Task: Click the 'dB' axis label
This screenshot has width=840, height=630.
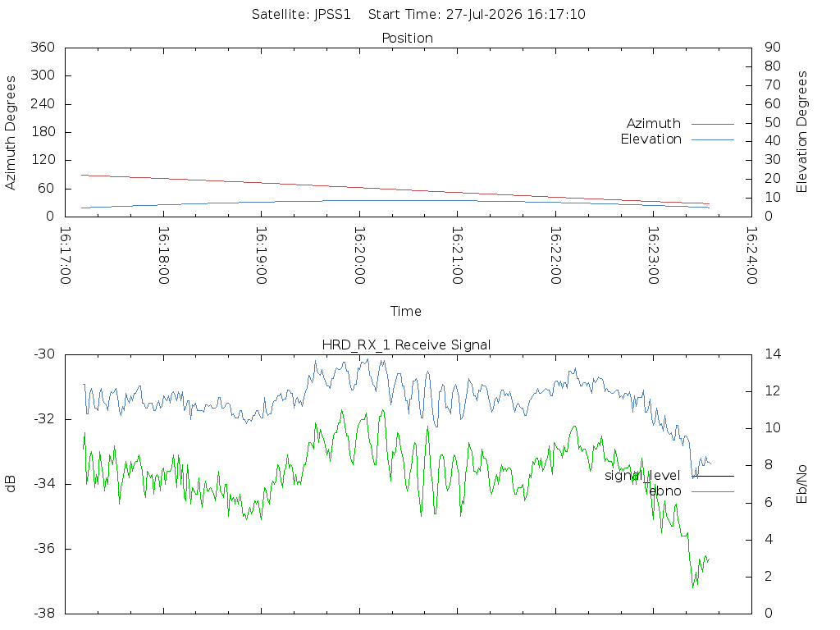Action: pyautogui.click(x=11, y=484)
